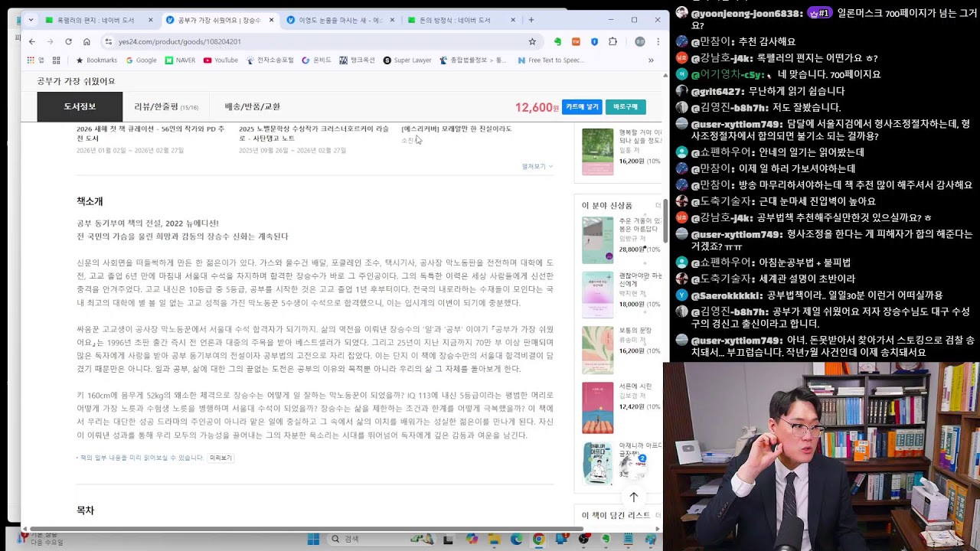Open Copilot from the taskbar
This screenshot has height=551, width=980.
472,540
